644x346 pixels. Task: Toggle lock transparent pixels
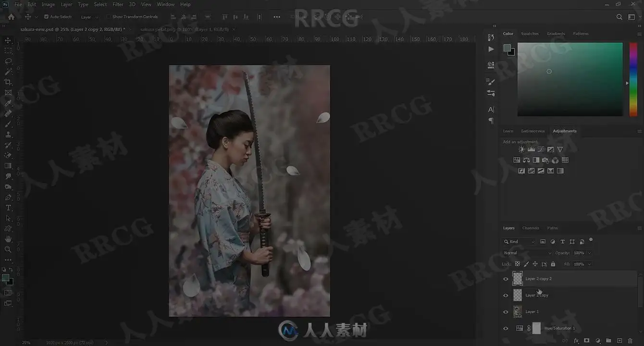pos(517,264)
